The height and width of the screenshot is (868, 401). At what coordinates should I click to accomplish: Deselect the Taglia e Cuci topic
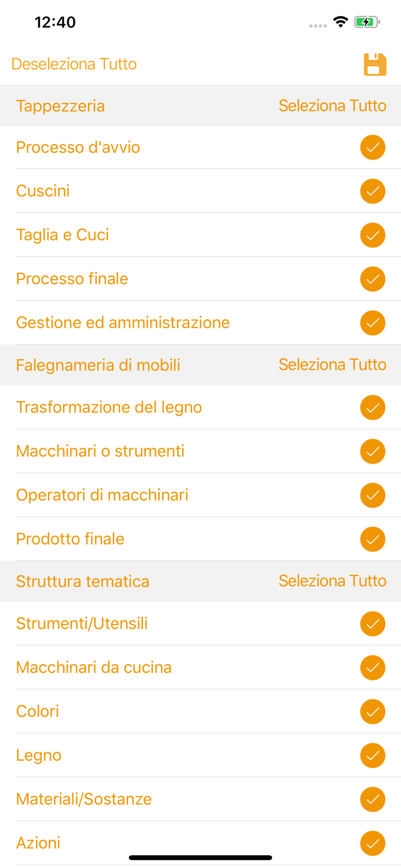[373, 235]
